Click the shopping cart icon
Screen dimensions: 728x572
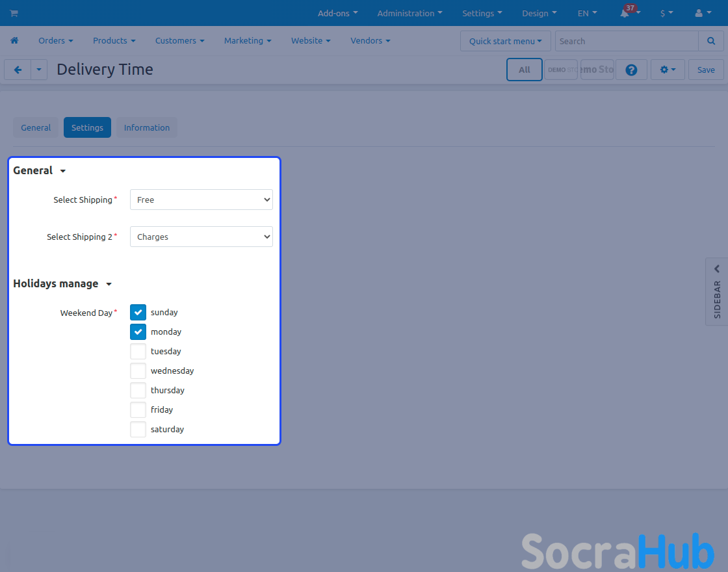tap(14, 13)
